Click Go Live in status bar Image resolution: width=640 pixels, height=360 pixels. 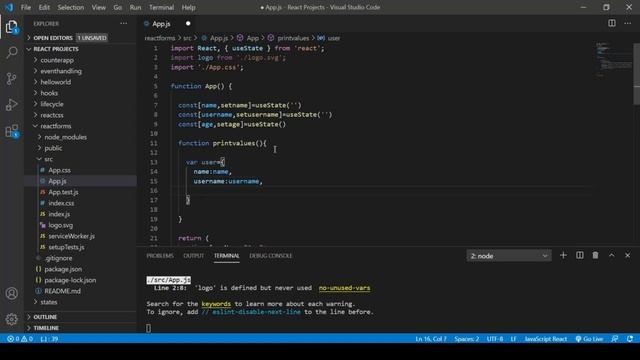[589, 339]
